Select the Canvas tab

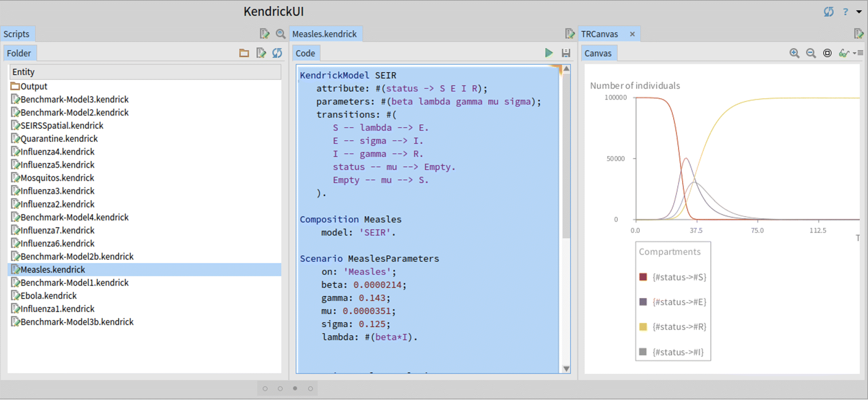(x=598, y=53)
